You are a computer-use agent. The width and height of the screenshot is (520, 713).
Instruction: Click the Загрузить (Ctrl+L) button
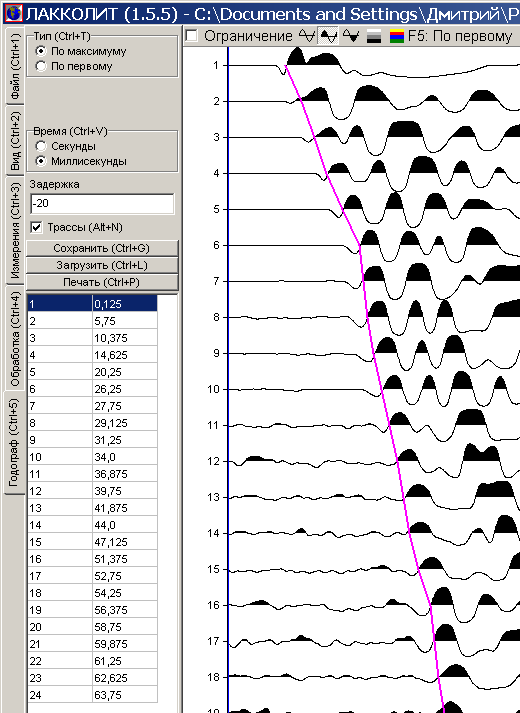(102, 265)
